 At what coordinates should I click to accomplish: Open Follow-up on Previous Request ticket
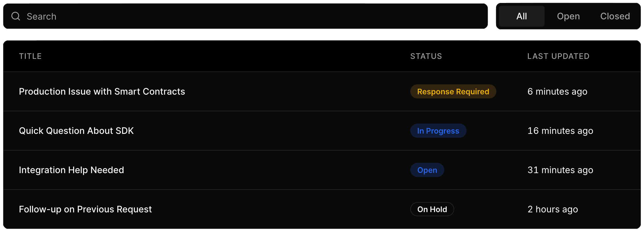point(85,209)
